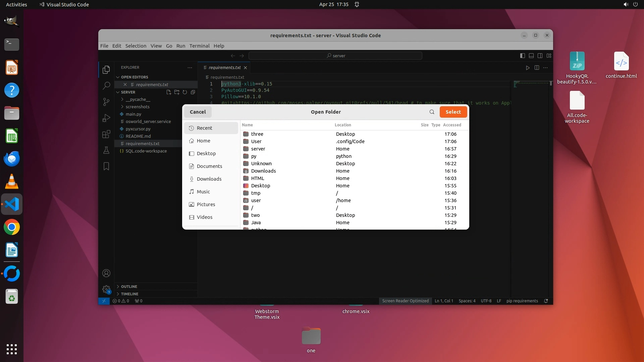Open the Manage gear icon in activity bar
Viewport: 644px width, 362px height.
(x=106, y=289)
